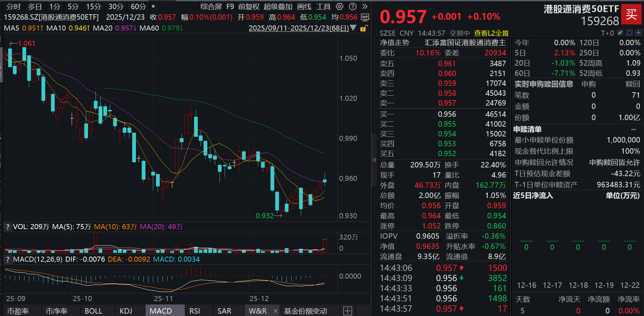Open 超级叠加 overlay menu

click(278, 6)
